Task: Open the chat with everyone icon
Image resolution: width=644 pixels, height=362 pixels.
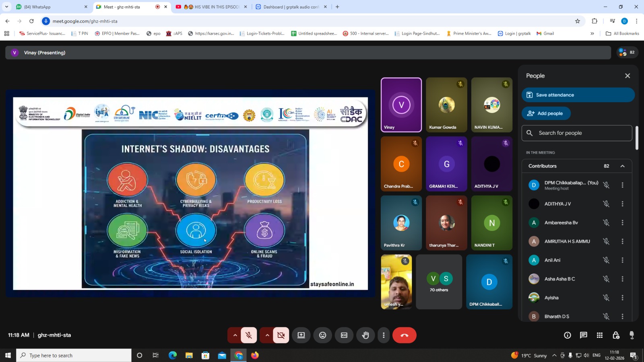Action: tap(583, 335)
